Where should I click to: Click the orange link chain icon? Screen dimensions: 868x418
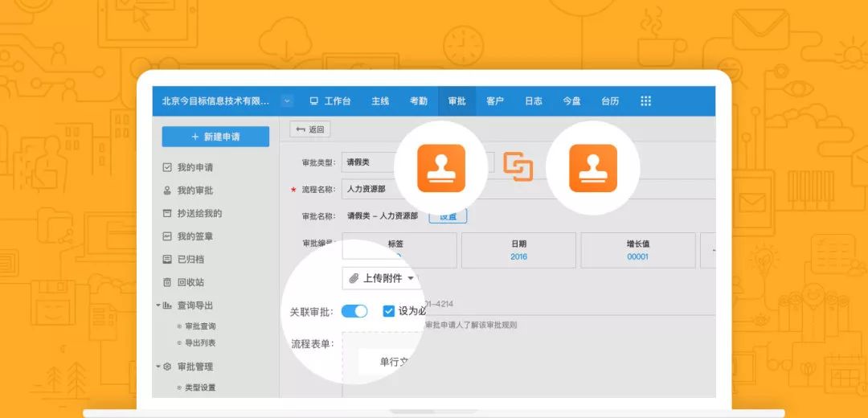click(518, 166)
